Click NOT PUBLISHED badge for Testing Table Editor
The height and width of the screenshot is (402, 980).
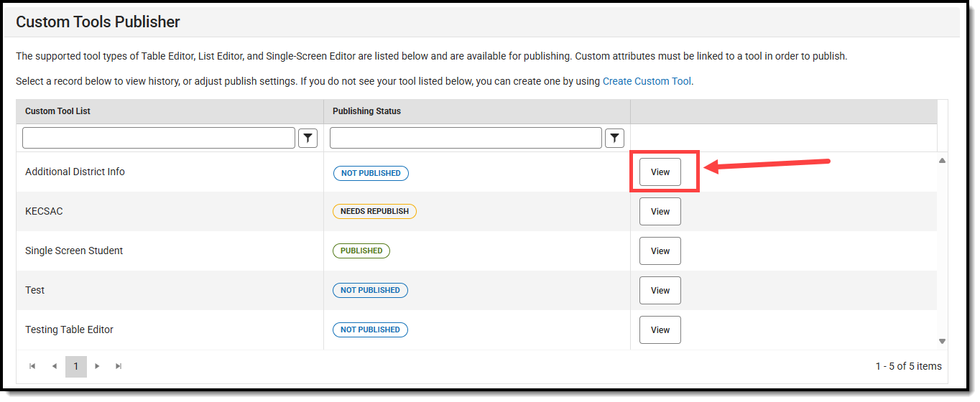coord(370,330)
